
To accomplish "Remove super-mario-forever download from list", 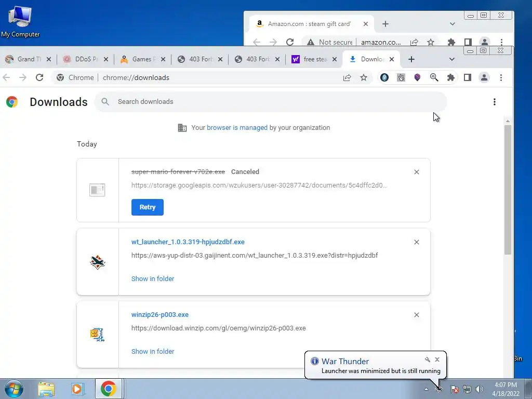I will (x=416, y=172).
